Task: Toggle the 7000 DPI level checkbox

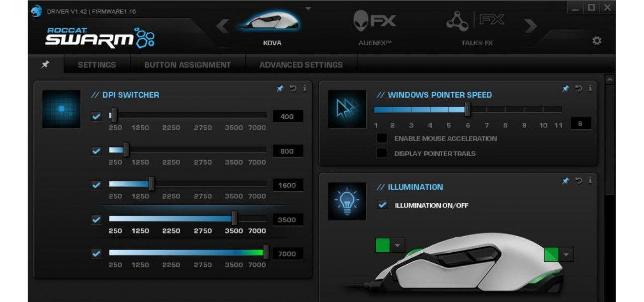Action: tap(96, 254)
